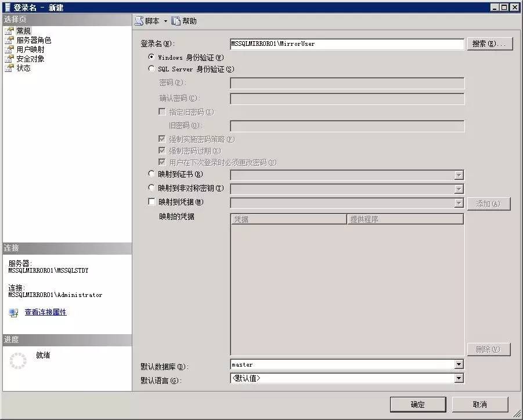Image resolution: width=523 pixels, height=420 pixels.
Task: Click the 脚本 script icon in toolbar
Action: 139,21
